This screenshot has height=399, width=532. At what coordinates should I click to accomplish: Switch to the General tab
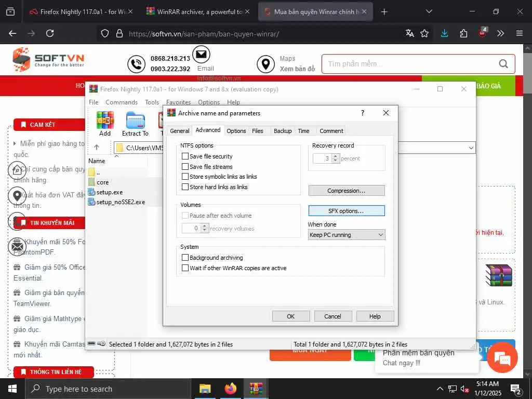click(179, 131)
